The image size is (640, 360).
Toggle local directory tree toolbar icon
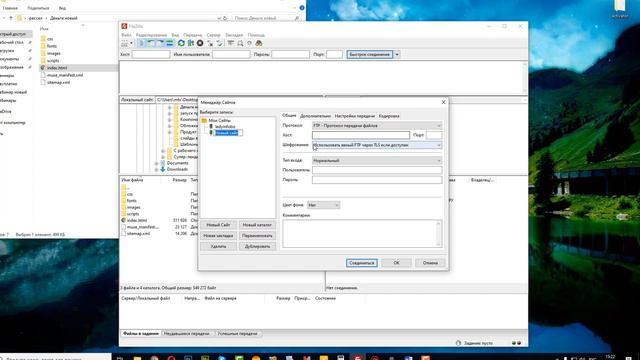click(x=151, y=43)
